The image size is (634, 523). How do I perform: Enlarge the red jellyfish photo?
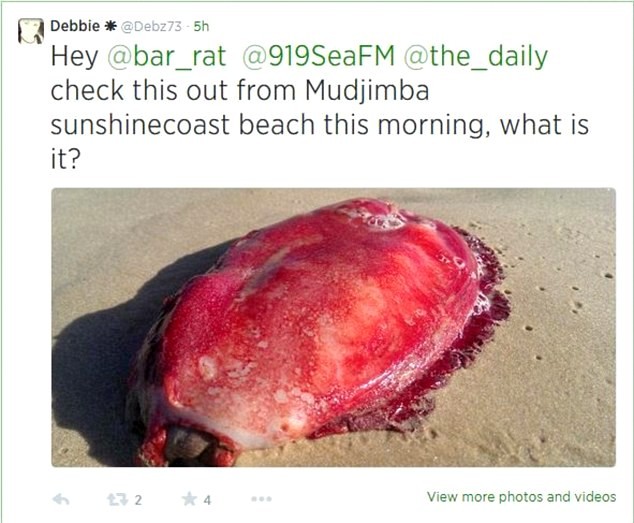pos(334,327)
